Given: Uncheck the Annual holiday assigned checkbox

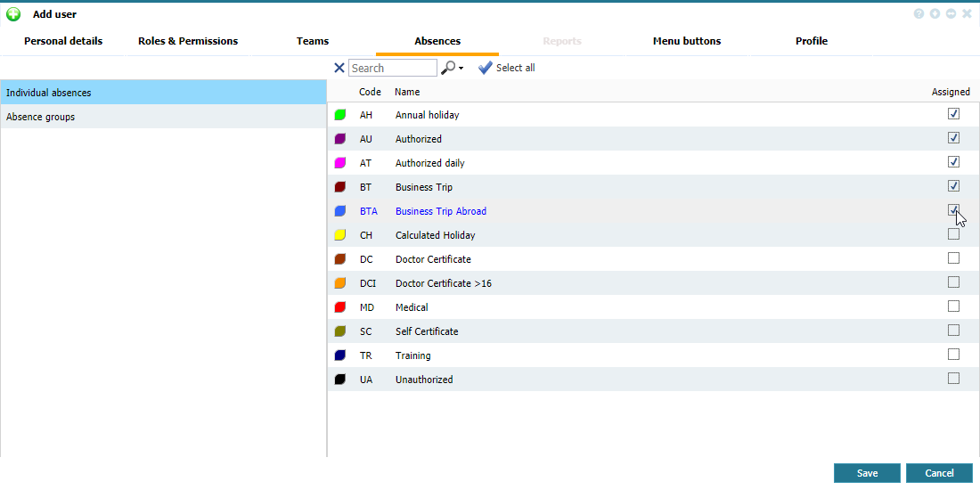Looking at the screenshot, I should (x=953, y=114).
